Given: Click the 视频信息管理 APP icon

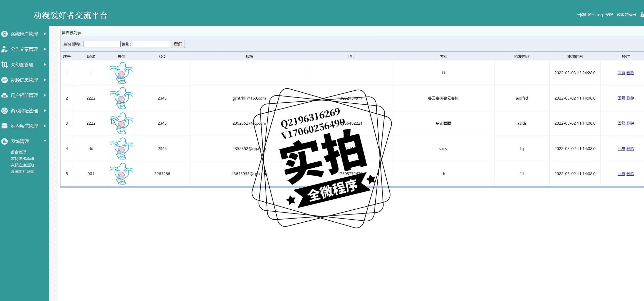Looking at the screenshot, I should [x=4, y=80].
